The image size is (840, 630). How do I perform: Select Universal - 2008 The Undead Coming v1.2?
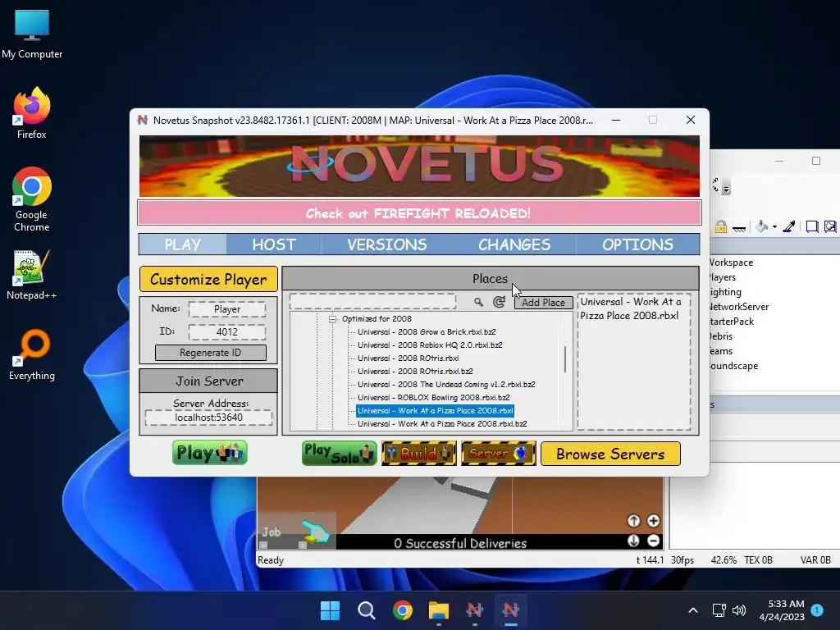click(x=446, y=385)
